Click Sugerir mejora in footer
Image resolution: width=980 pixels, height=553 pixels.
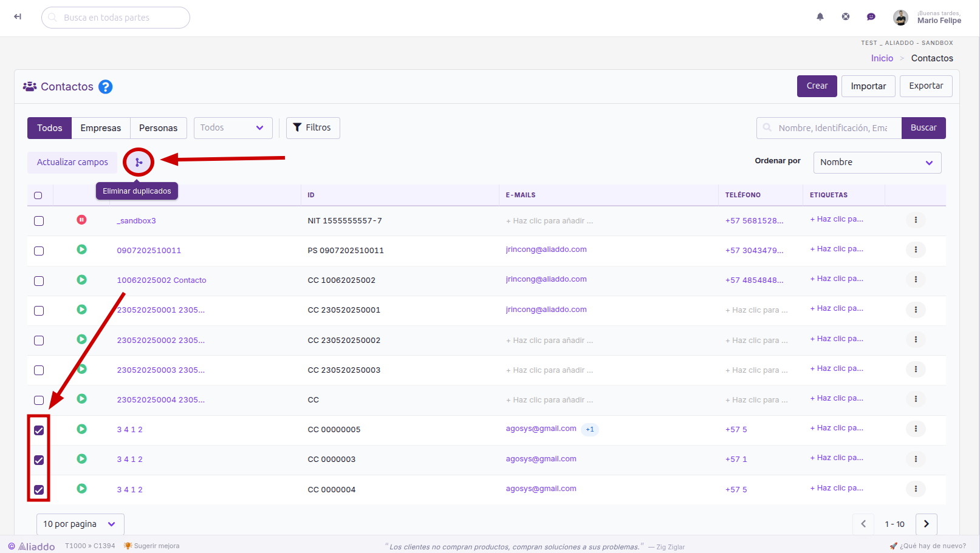pyautogui.click(x=152, y=546)
